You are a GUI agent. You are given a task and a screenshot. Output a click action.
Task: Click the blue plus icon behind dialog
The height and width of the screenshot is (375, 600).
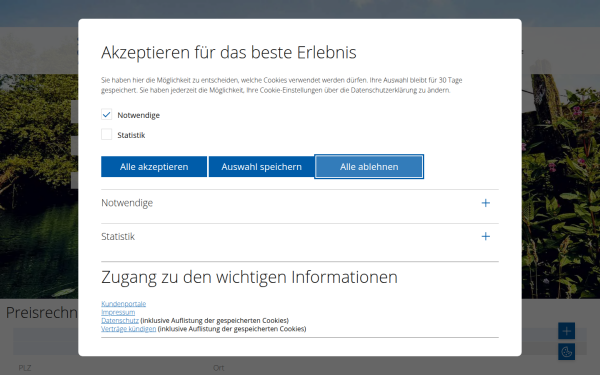pos(566,331)
